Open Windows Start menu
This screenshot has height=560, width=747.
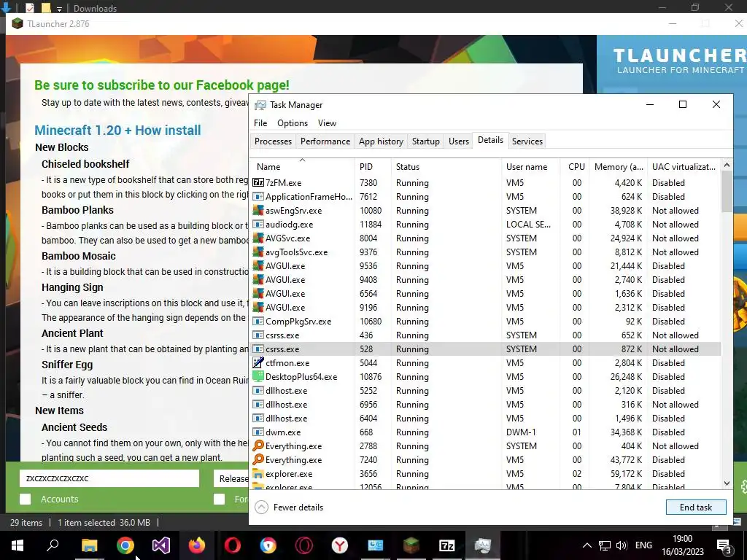point(18,545)
